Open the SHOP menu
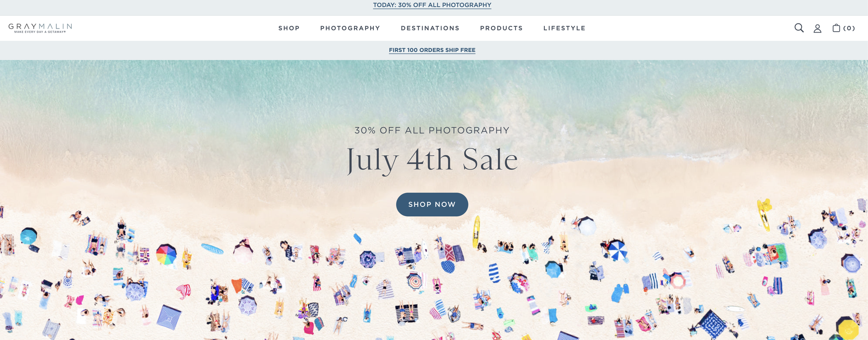The image size is (868, 340). click(x=289, y=28)
